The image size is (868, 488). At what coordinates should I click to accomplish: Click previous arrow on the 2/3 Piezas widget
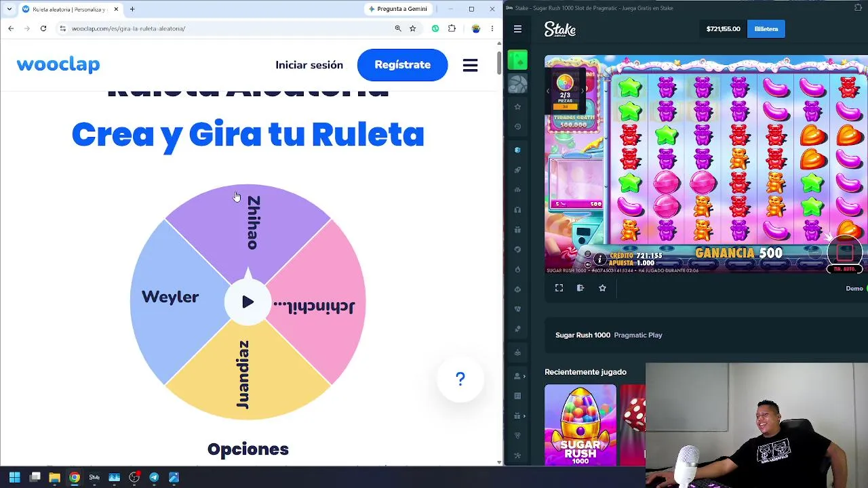[x=548, y=91]
